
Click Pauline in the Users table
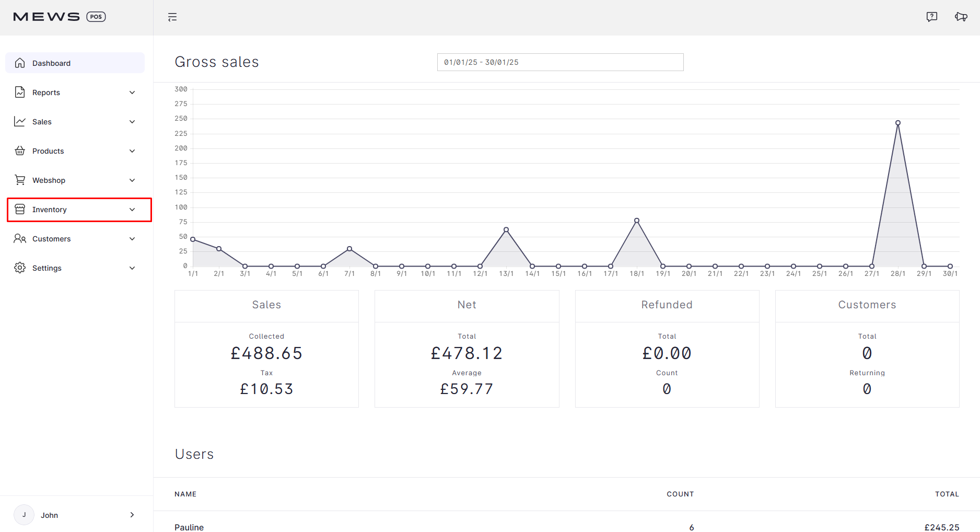tap(189, 527)
